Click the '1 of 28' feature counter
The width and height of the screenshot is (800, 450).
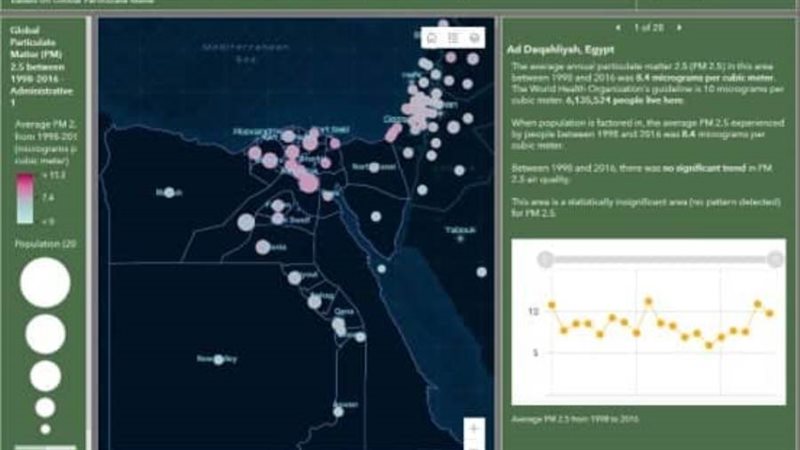tap(649, 27)
